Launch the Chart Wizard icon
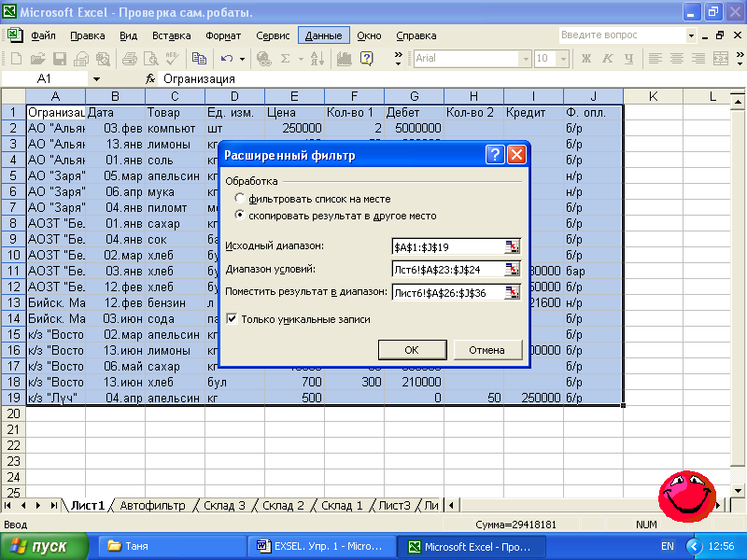 pos(344,58)
